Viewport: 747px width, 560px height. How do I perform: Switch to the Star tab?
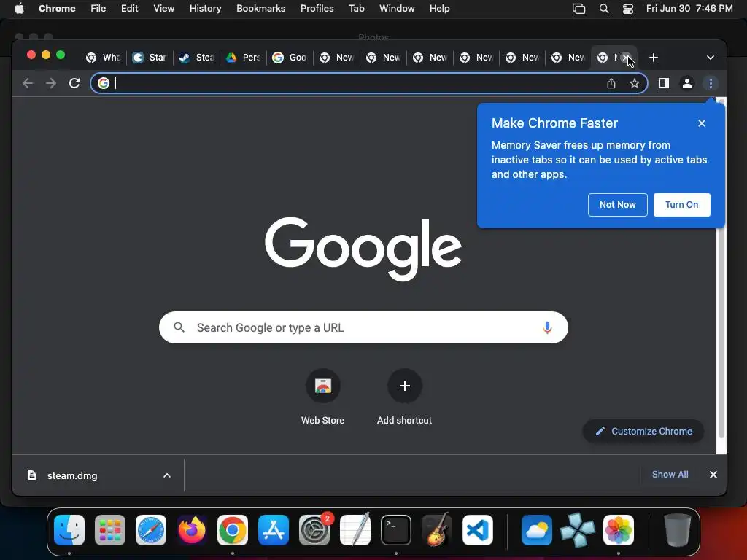click(150, 58)
